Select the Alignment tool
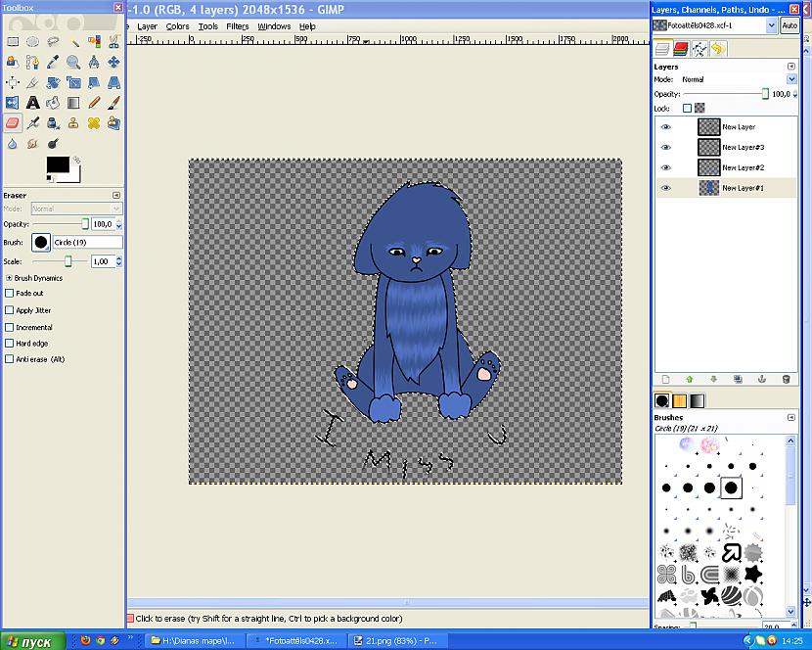 pos(13,82)
